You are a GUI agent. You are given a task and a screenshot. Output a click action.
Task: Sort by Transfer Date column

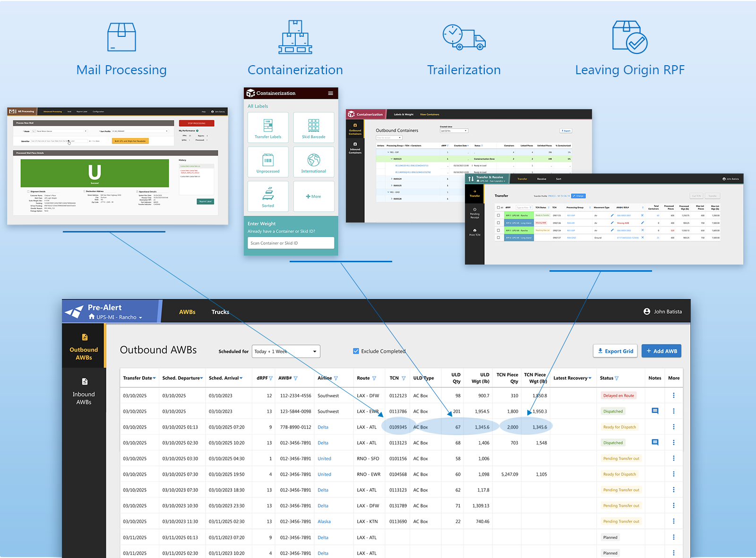(x=139, y=378)
